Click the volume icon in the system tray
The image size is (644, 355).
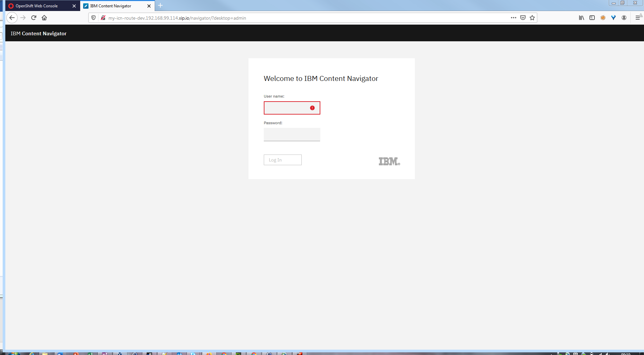[x=607, y=353]
